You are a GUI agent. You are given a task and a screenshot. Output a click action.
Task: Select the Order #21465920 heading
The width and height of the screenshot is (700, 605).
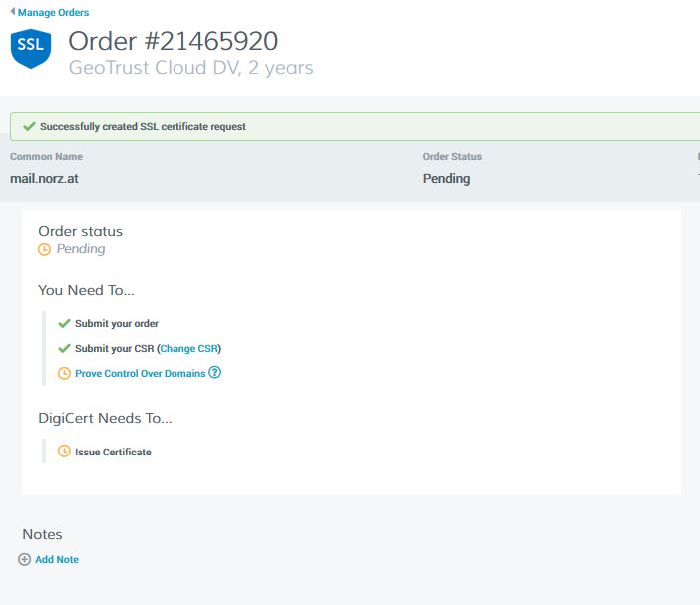click(174, 41)
